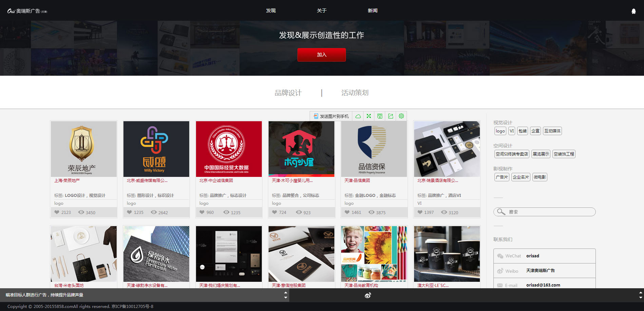644x311 pixels.
Task: Like the 北京·威盛传媒 card heart icon
Action: (129, 212)
